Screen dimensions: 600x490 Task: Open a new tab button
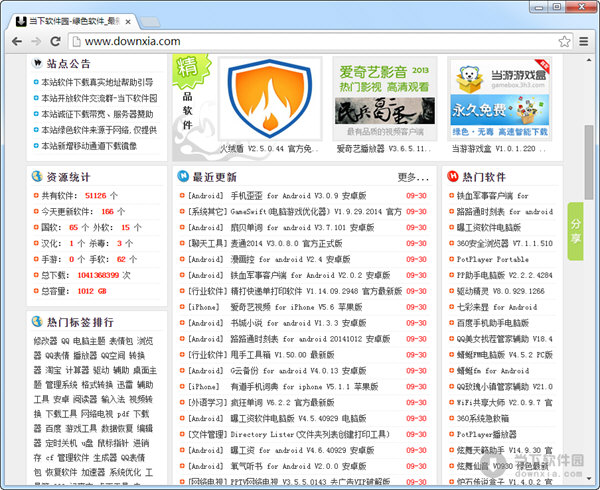click(150, 22)
